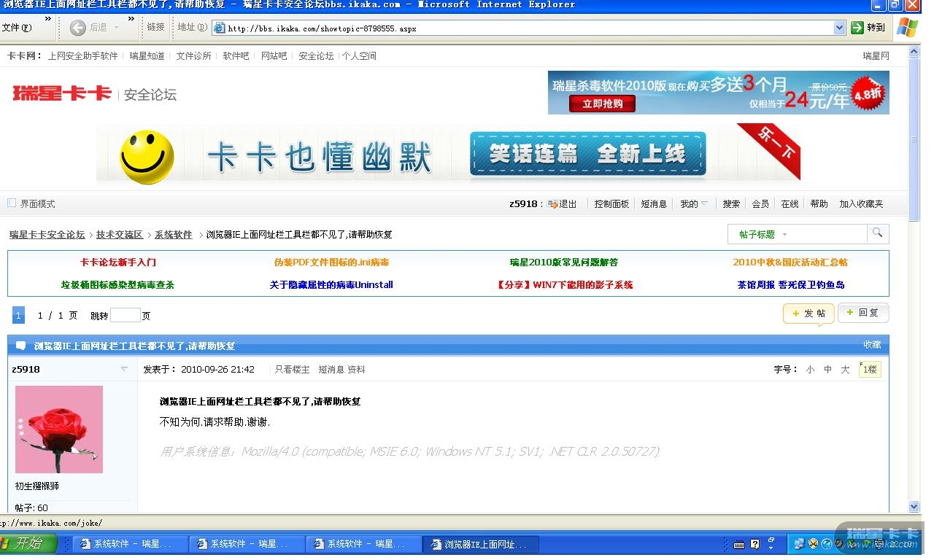This screenshot has height=560, width=934.
Task: Open 文件诊所 in top navigation
Action: pos(193,56)
